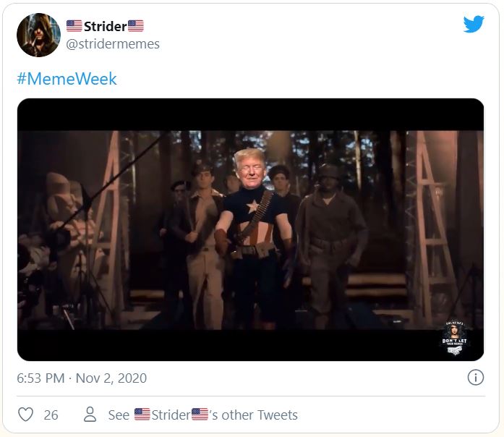
Task: Open the info circle icon
Action: 475,377
